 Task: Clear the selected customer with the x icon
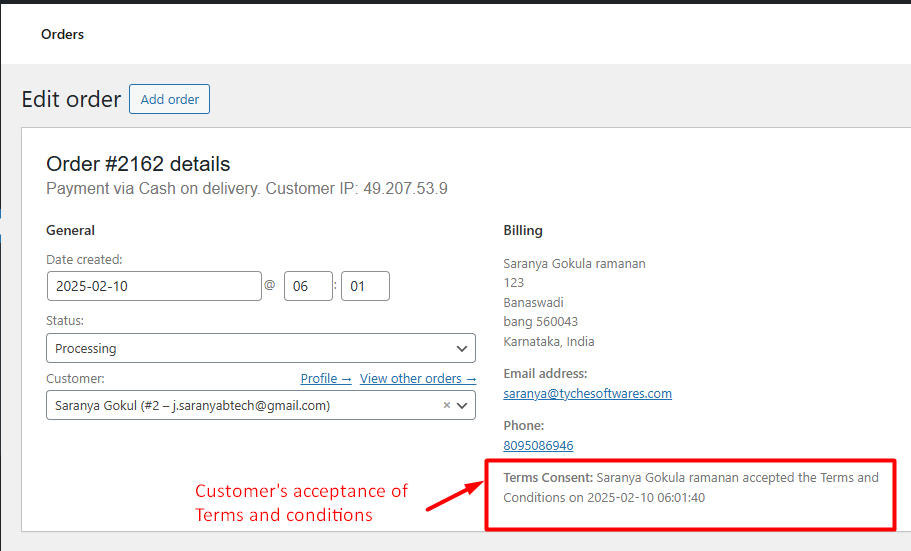447,406
